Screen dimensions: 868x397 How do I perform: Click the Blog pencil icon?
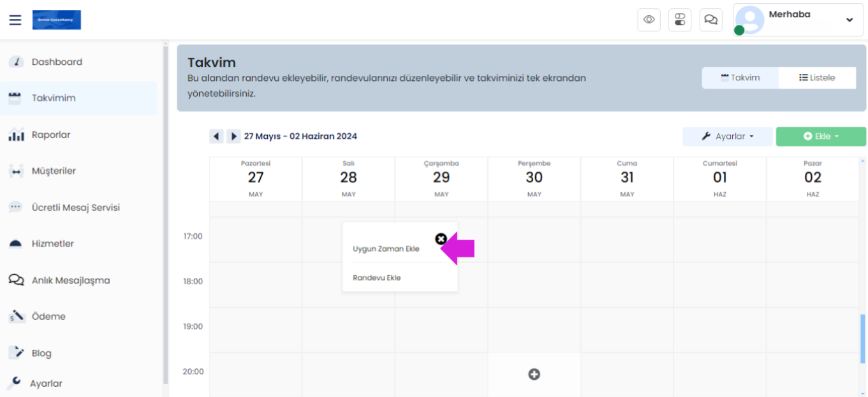coord(16,352)
